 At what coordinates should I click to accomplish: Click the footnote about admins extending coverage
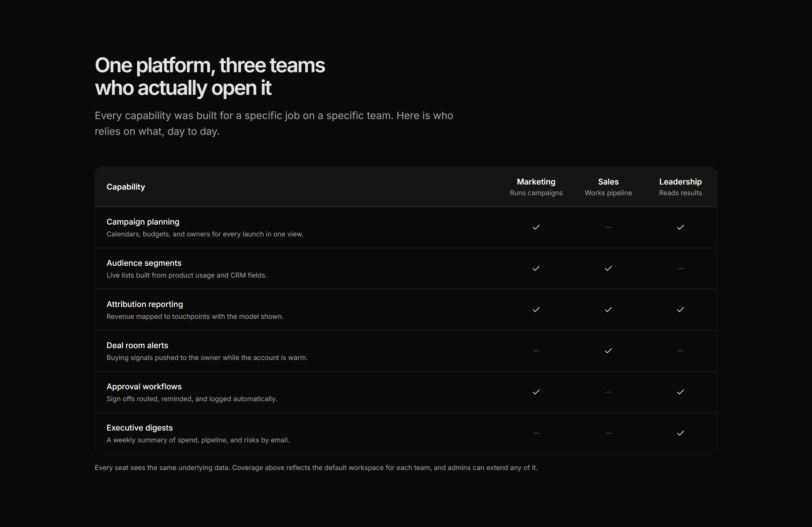316,467
